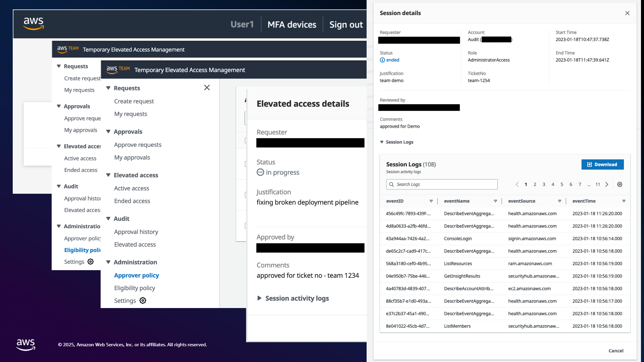The height and width of the screenshot is (362, 644).
Task: Jump to session logs page 11
Action: click(x=598, y=184)
